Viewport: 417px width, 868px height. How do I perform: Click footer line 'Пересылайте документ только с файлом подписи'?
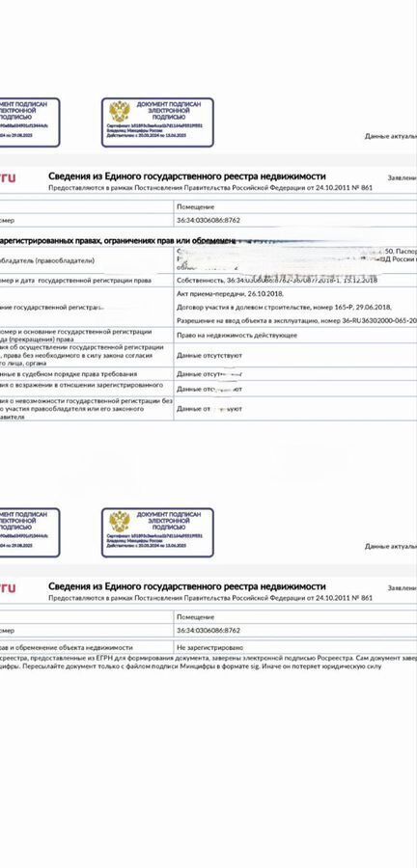[x=192, y=666]
